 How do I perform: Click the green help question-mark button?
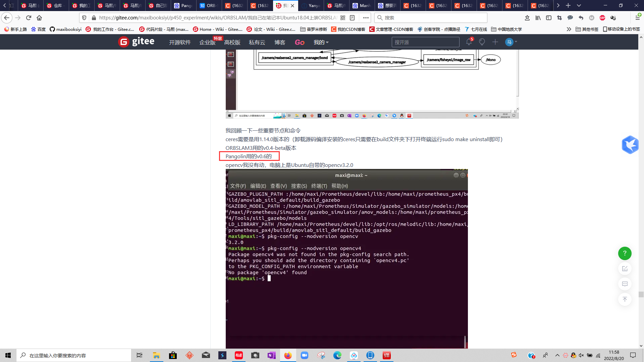(x=625, y=253)
